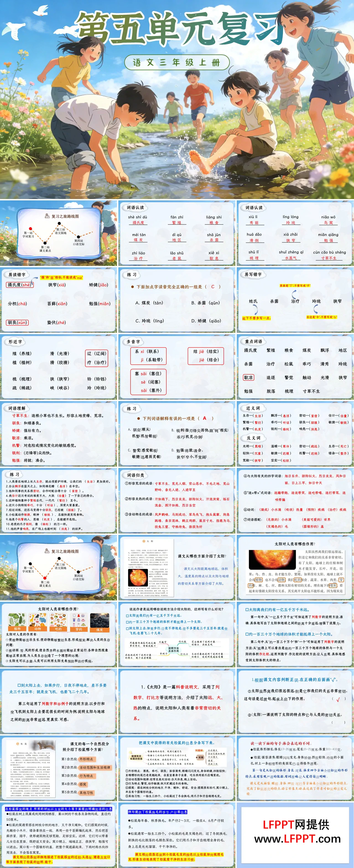Click the 说明方法及其作用 mind-map center node

pos(174,649)
